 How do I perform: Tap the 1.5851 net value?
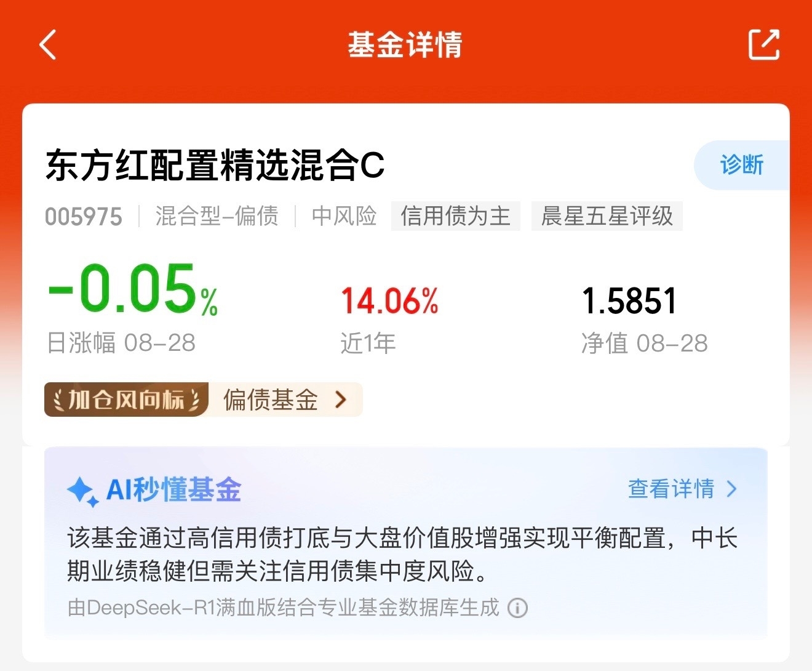629,301
